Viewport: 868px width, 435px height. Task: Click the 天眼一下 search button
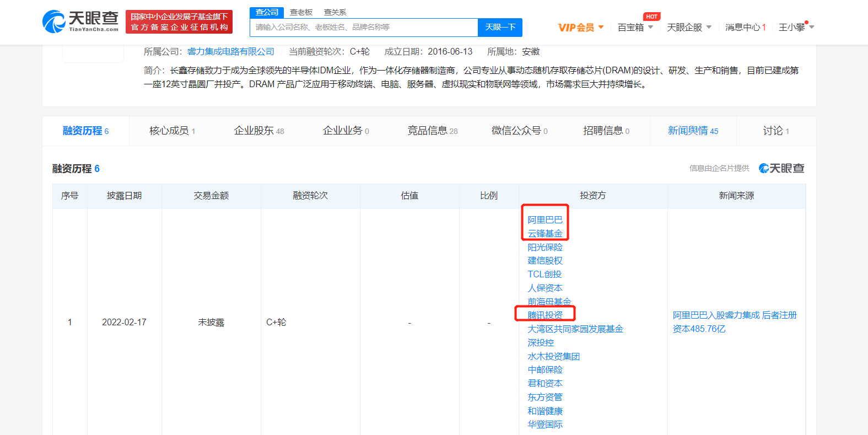[x=500, y=27]
